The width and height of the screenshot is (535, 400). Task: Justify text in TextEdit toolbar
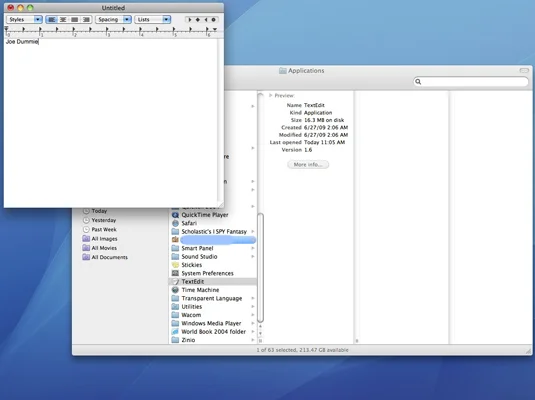click(75, 19)
